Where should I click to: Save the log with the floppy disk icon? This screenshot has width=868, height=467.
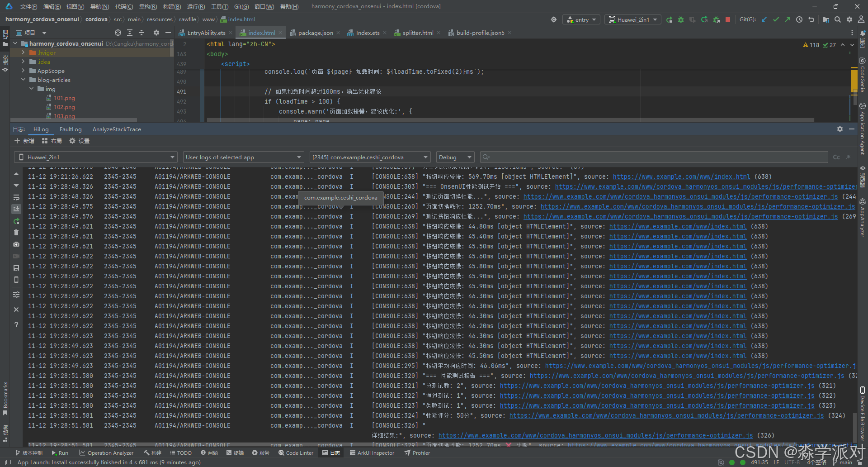click(x=16, y=268)
